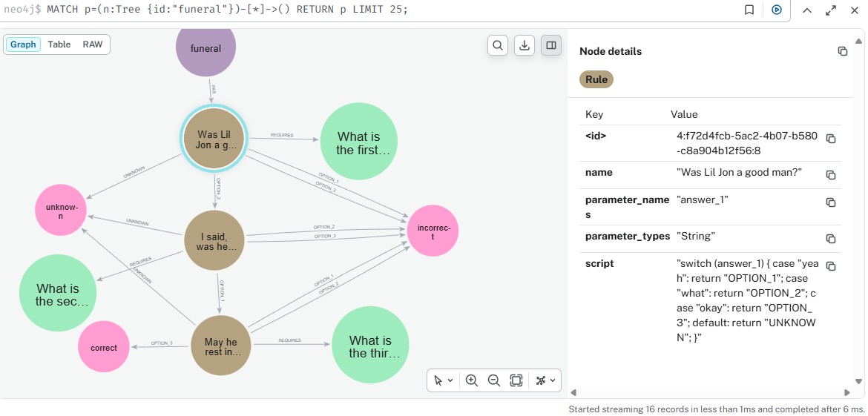
Task: Run the Cypher query with play button
Action: [776, 10]
